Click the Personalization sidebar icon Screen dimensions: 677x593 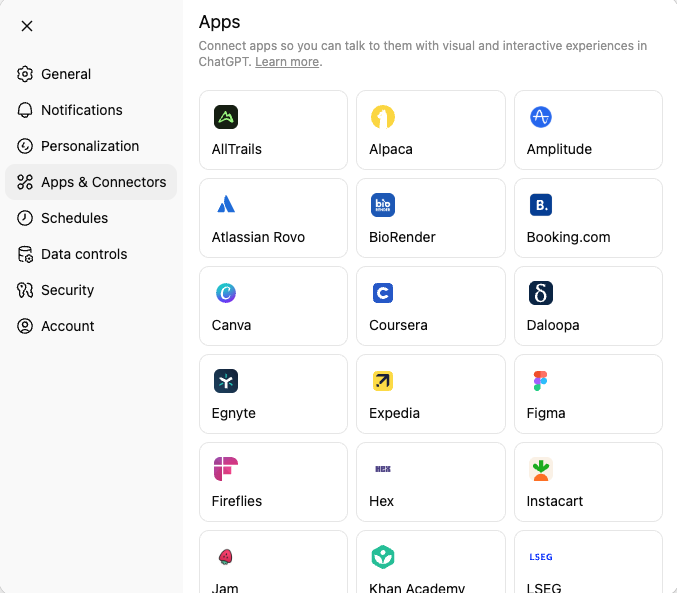(x=25, y=146)
